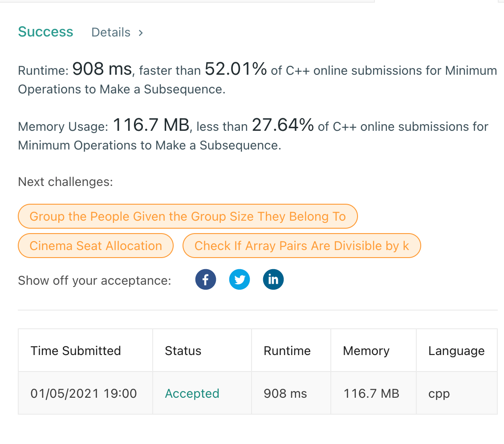Screen dimensions: 504x444
Task: Open the Cinema Seat Allocation challenge
Action: click(x=96, y=246)
